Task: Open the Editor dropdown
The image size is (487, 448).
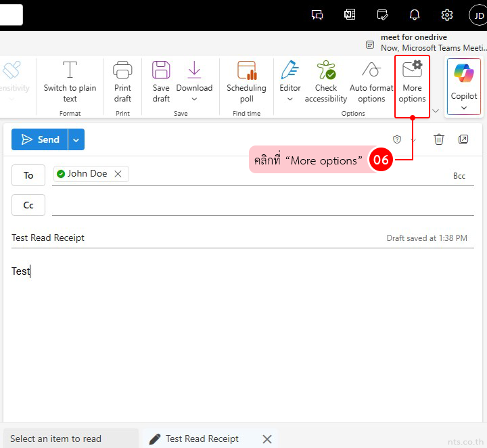Action: tap(289, 82)
